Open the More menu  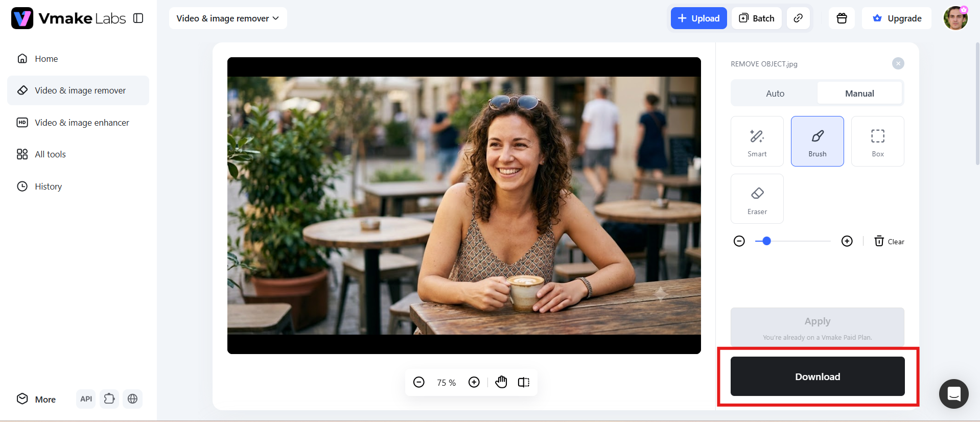36,399
